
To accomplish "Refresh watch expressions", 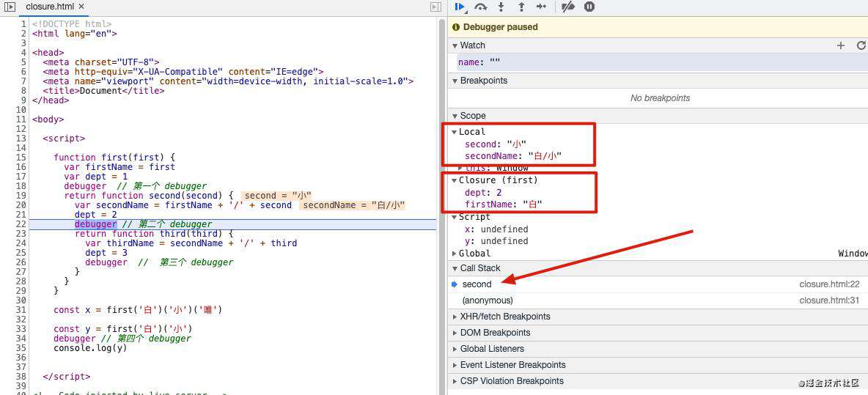I will point(861,45).
